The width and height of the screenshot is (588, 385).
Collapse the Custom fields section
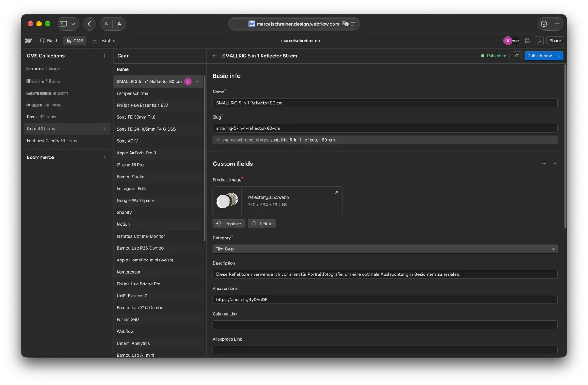coord(555,164)
